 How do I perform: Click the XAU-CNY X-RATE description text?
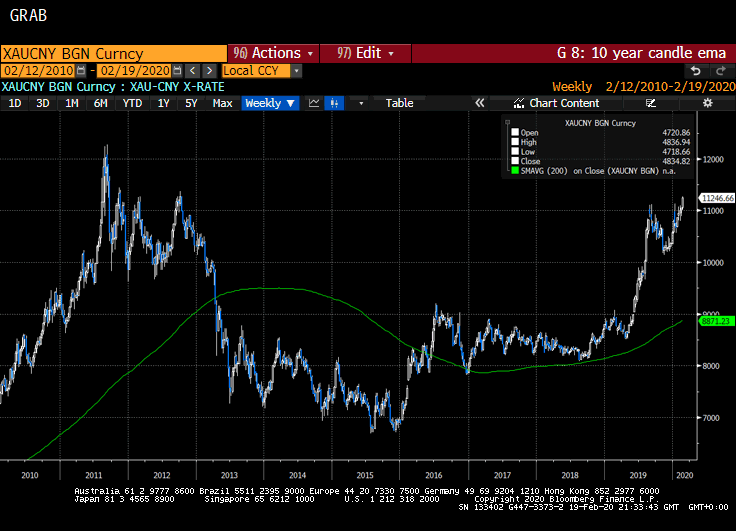(x=177, y=87)
